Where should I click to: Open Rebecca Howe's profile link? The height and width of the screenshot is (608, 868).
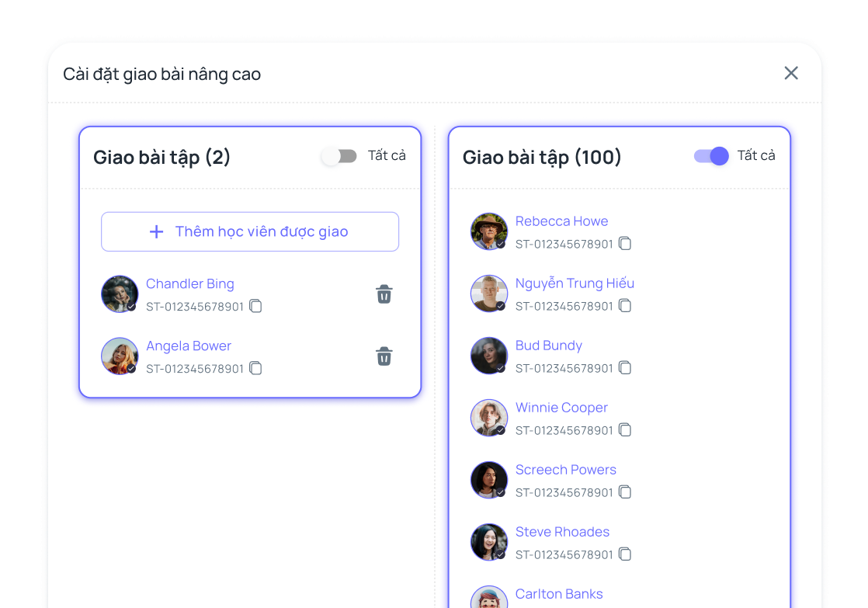tap(561, 221)
